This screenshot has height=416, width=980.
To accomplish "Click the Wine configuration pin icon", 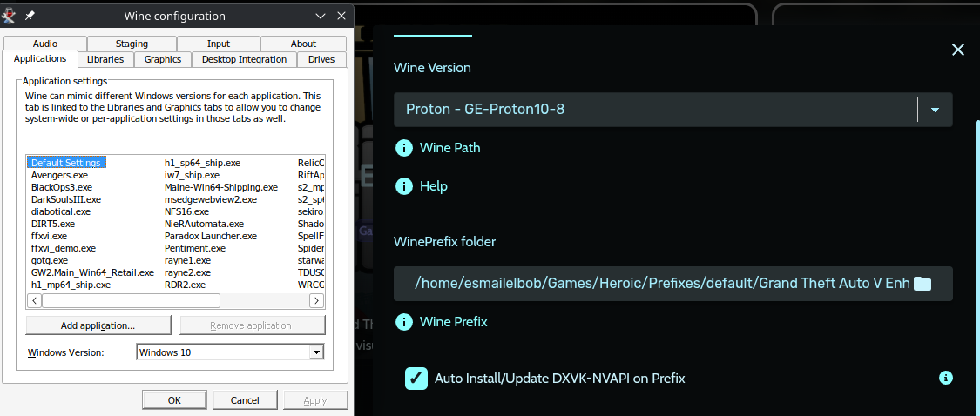I will tap(30, 16).
